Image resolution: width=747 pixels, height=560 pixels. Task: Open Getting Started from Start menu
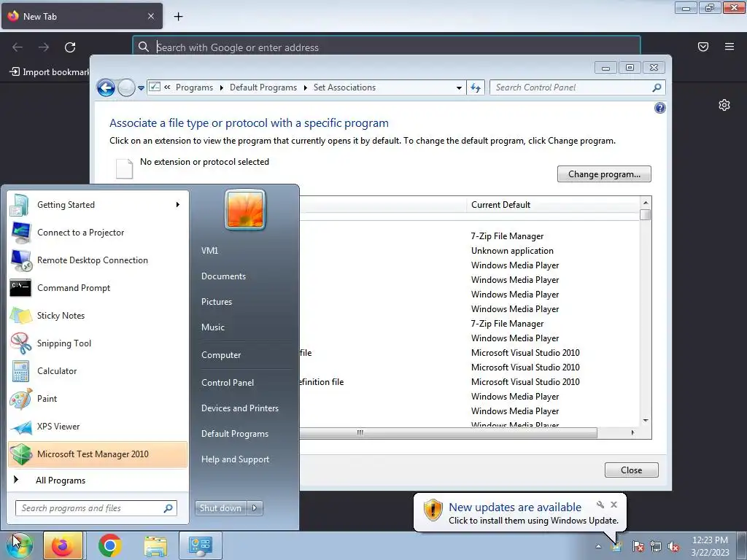click(98, 205)
